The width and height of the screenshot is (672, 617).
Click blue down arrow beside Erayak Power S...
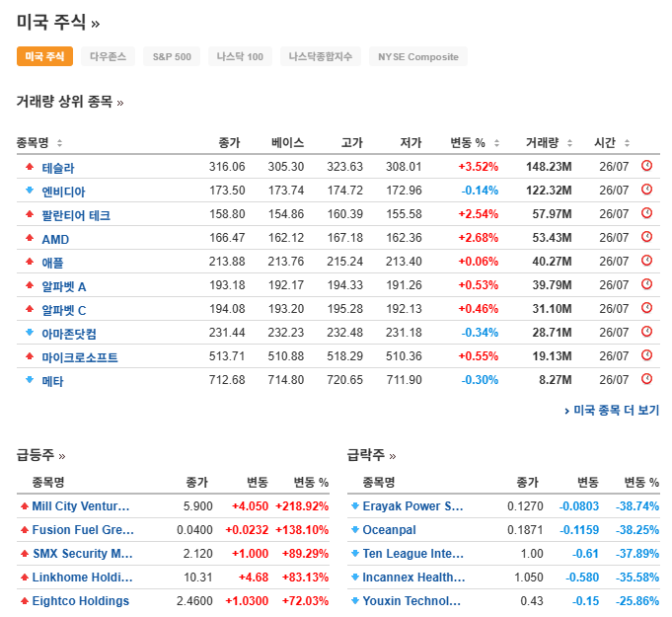[355, 506]
